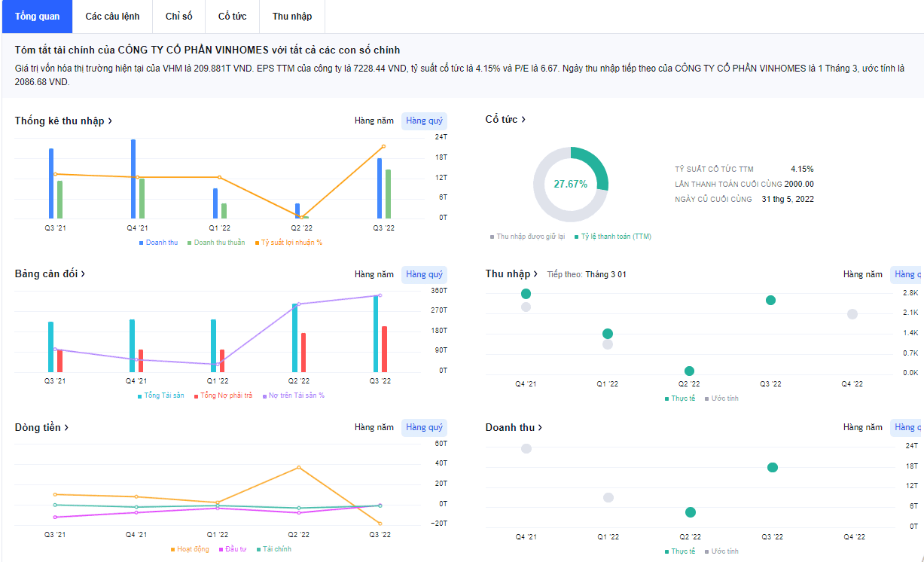Click the Q3 '22 orange profit margin point
Screen dimensions: 924x562
(x=383, y=146)
